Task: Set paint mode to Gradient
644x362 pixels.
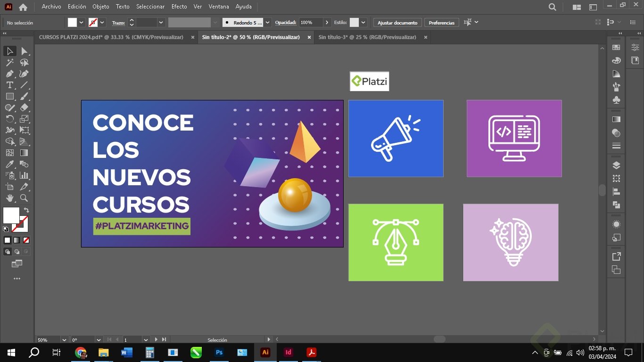Action: click(17, 240)
